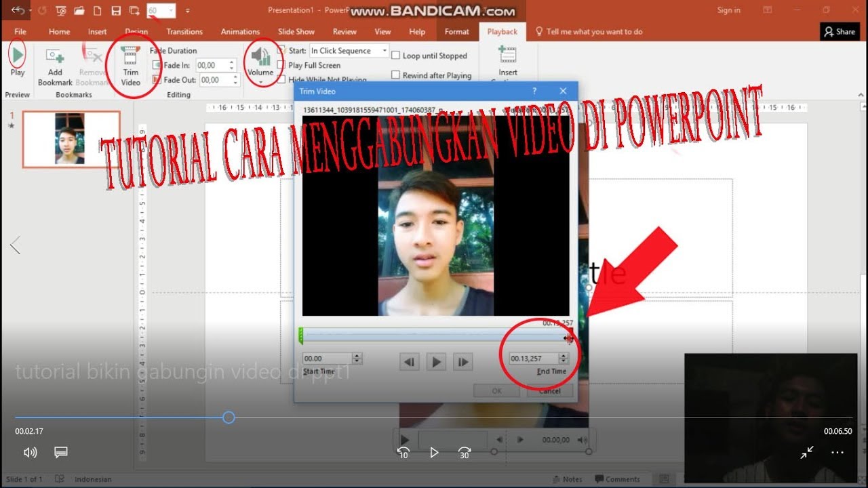Screen dimensions: 868x488
Task: Click the Start Time spinner arrows
Action: [x=357, y=359]
